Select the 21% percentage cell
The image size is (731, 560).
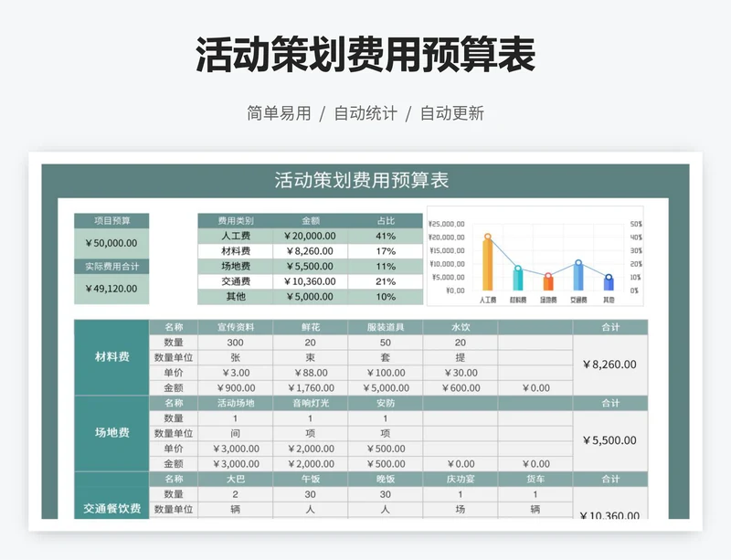[386, 281]
